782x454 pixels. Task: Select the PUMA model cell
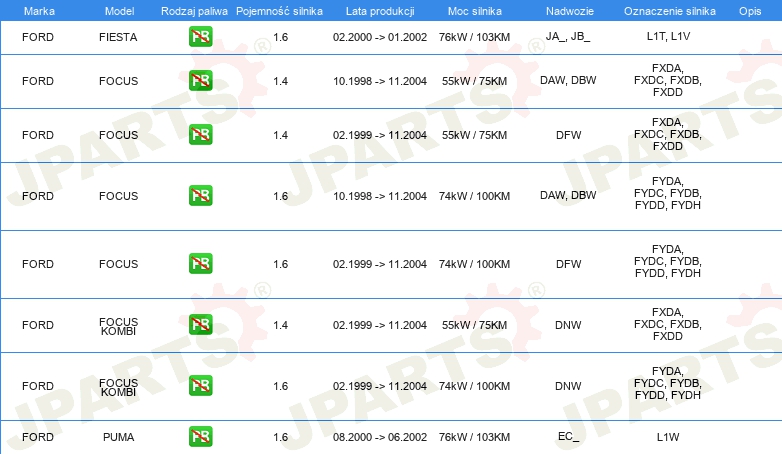[119, 437]
